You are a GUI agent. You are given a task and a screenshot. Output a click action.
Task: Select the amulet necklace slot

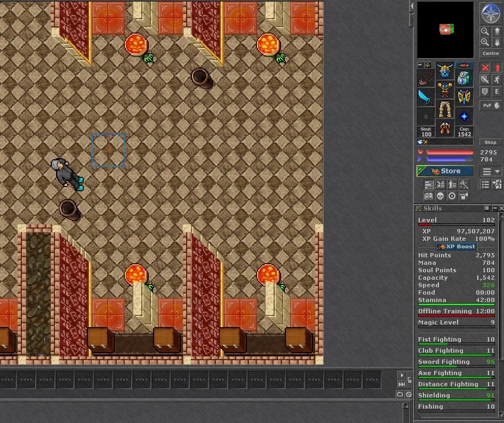pyautogui.click(x=426, y=78)
